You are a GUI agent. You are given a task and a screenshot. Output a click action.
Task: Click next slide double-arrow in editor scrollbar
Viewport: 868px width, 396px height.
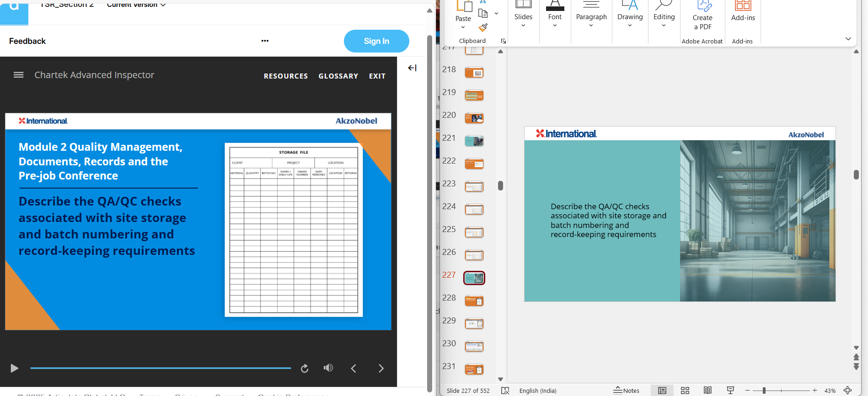856,366
